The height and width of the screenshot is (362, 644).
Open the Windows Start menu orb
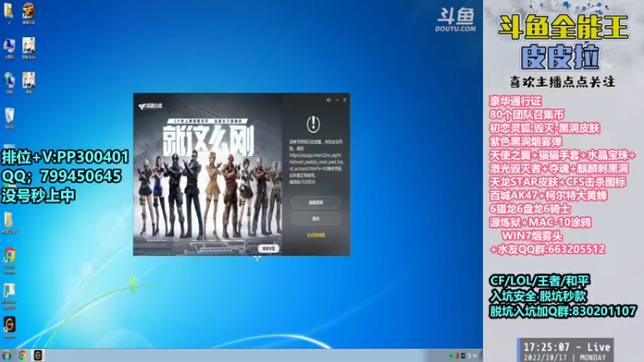point(7,356)
